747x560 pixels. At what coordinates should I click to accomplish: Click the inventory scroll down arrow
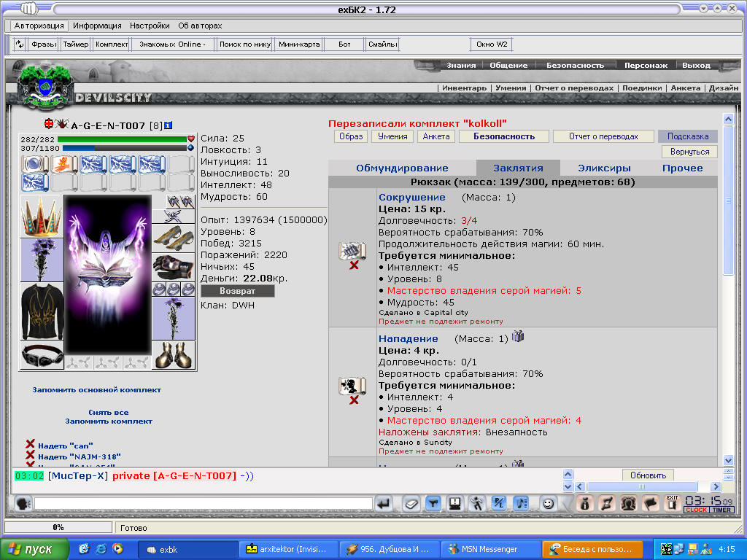[729, 460]
